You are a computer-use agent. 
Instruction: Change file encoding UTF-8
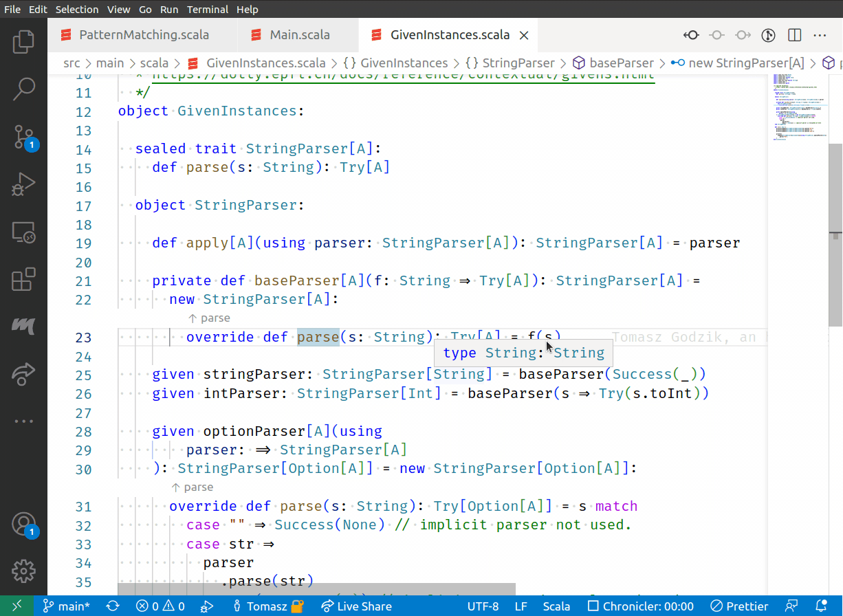[x=483, y=606]
